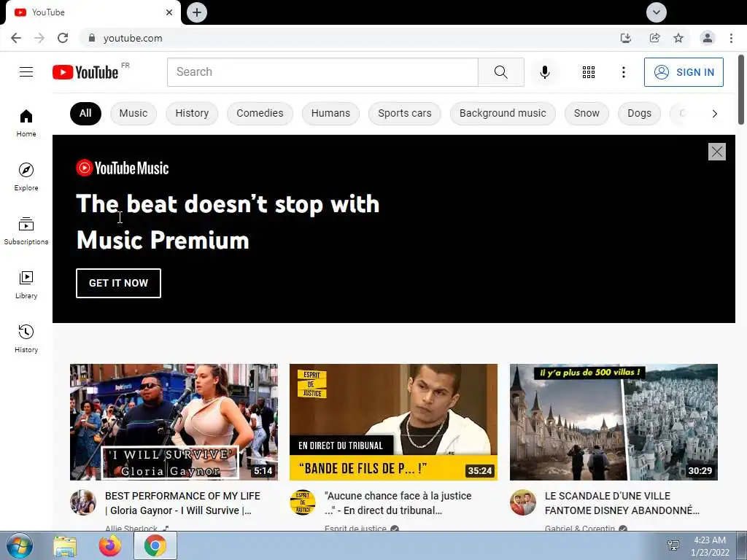Image resolution: width=747 pixels, height=560 pixels.
Task: Open I Will Survive video thumbnail
Action: pyautogui.click(x=174, y=422)
